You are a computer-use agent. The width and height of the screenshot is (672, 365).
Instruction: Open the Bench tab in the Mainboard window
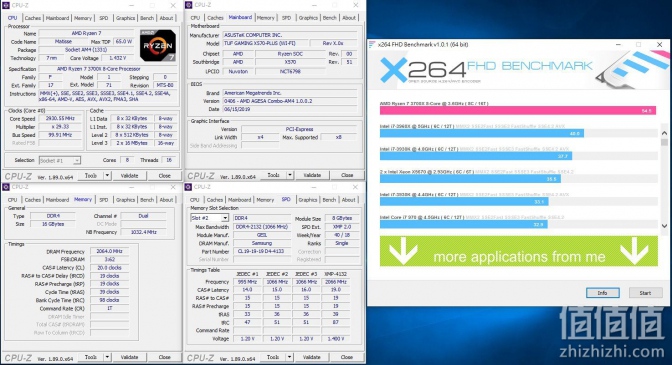click(329, 18)
